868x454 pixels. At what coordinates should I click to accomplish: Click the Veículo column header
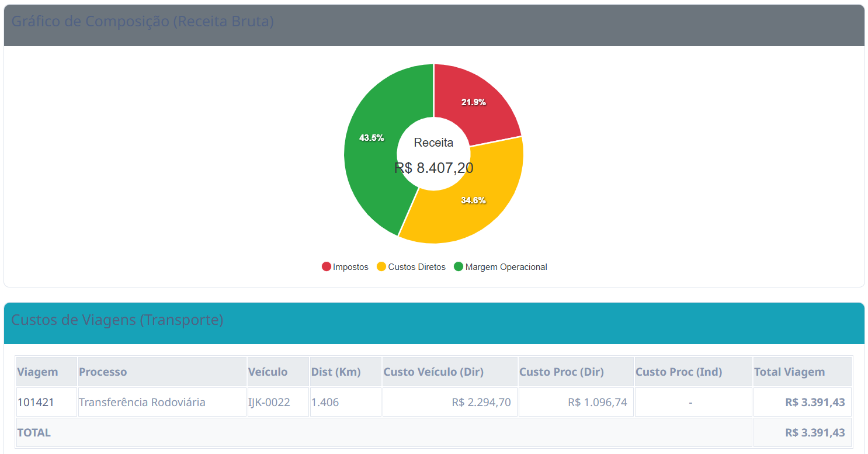tap(268, 372)
